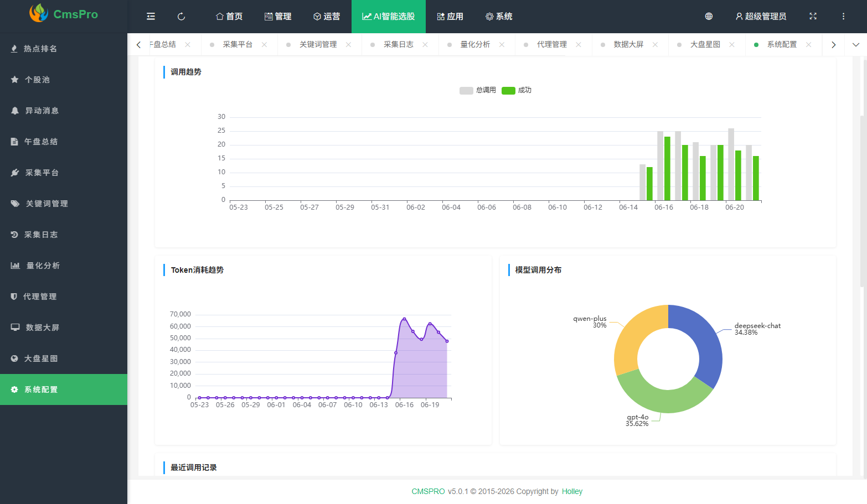The width and height of the screenshot is (867, 504).
Task: Toggle fullscreen mode icon
Action: (x=813, y=17)
